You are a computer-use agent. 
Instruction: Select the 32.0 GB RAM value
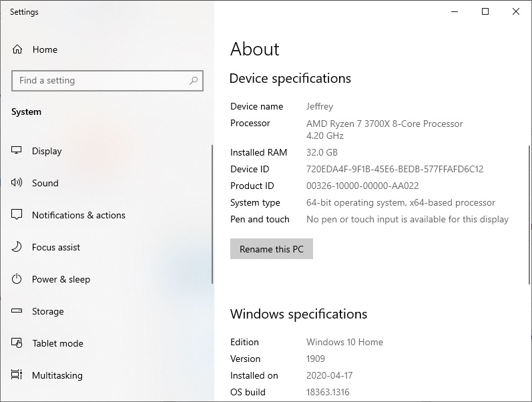coord(322,152)
